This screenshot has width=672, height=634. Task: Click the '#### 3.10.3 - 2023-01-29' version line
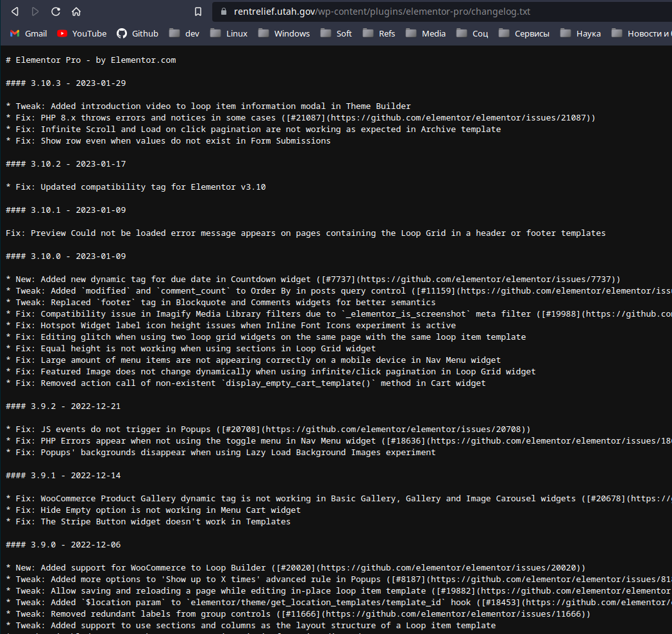click(66, 83)
